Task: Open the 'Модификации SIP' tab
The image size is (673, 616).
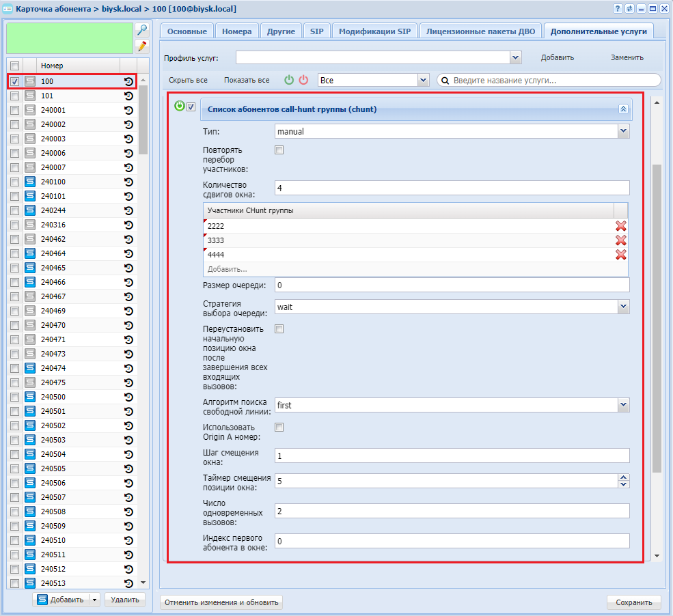Action: pyautogui.click(x=374, y=31)
